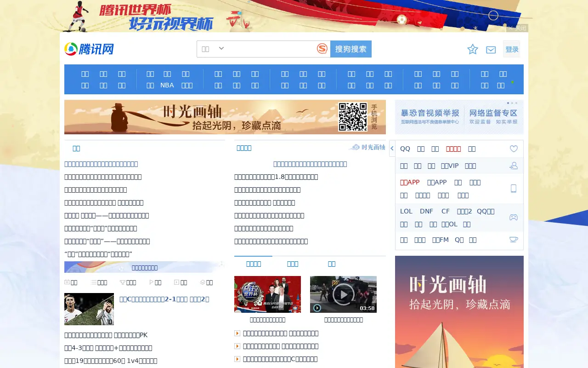Click the orange play bullet on the headline containing C
The width and height of the screenshot is (588, 368).
click(237, 359)
